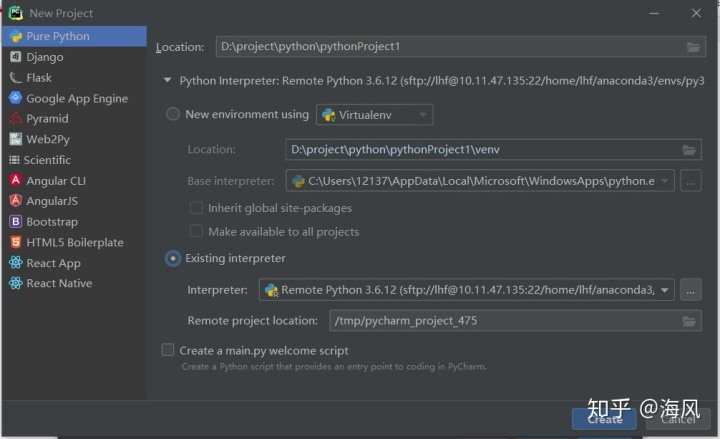Click the Virtualenv python icon in the combo box
Screen dimensions: 720x439
click(x=329, y=115)
